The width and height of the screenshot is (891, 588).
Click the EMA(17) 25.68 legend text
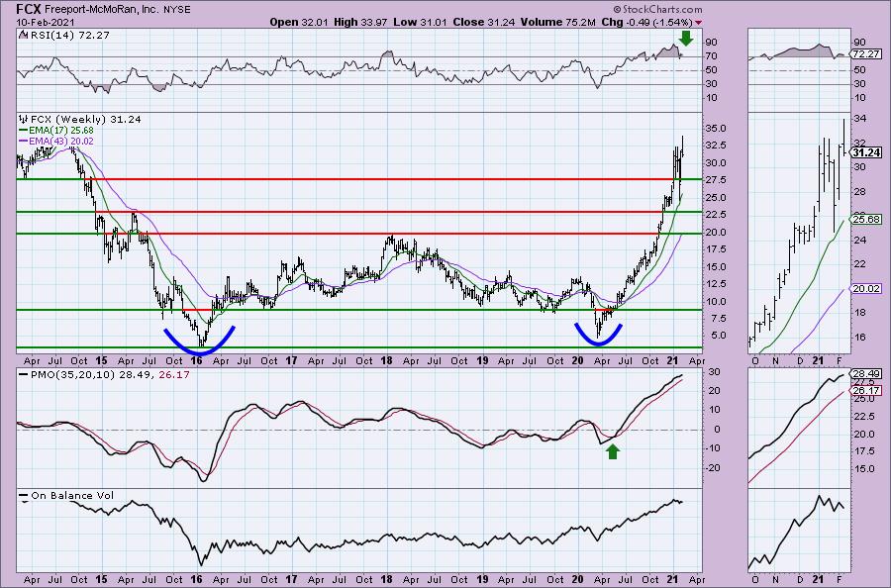61,130
